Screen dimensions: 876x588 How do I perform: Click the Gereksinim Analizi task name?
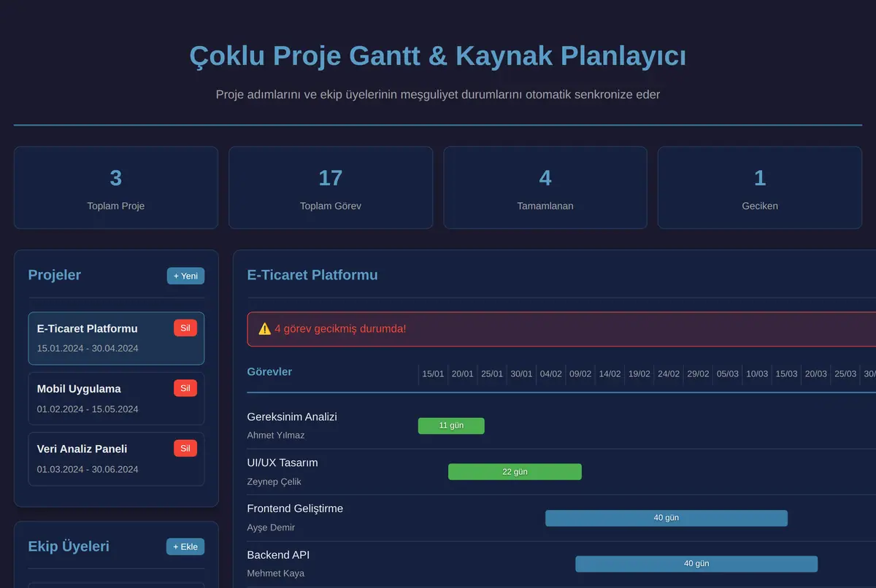[x=292, y=417]
